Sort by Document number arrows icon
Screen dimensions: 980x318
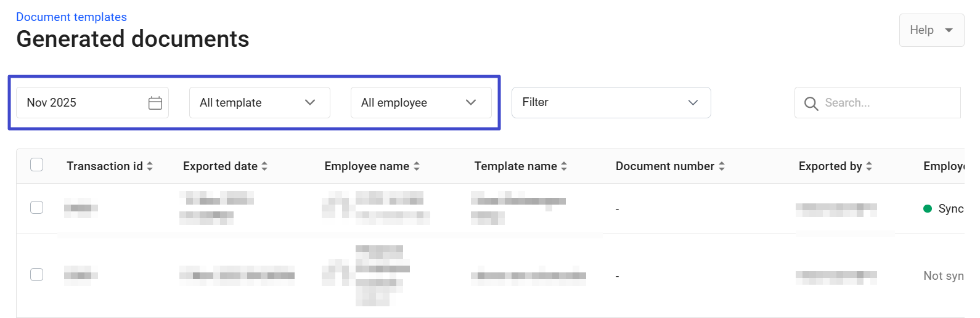click(x=722, y=166)
